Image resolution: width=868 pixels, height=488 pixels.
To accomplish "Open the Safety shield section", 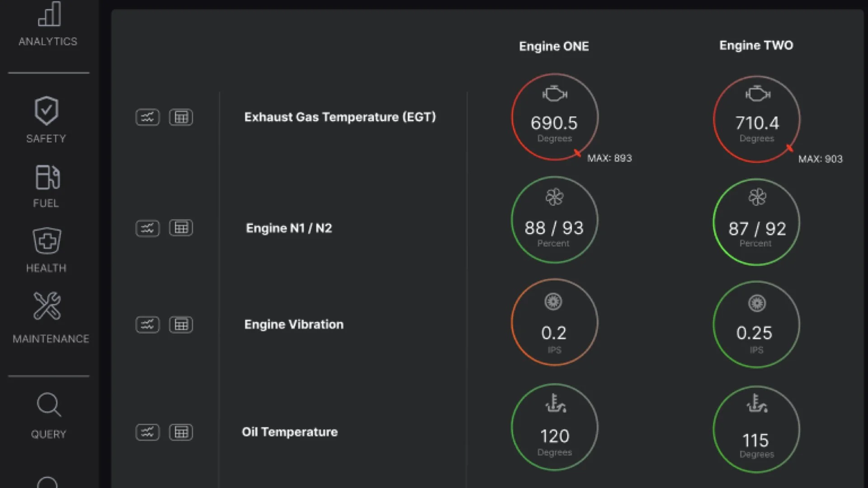I will click(46, 120).
